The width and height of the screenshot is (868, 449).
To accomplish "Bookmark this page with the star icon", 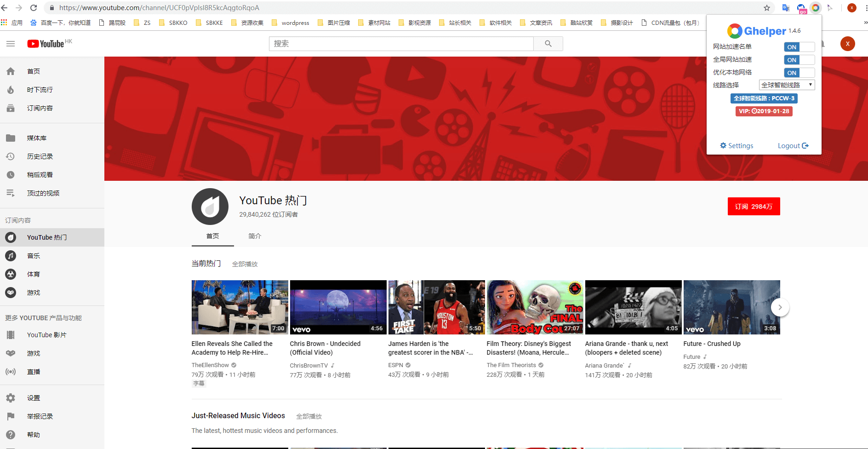I will (767, 8).
